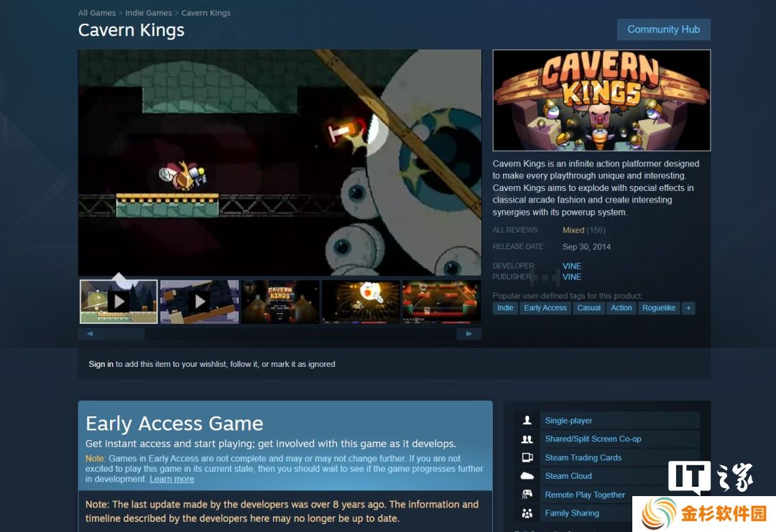The image size is (776, 532).
Task: Click the Single-player person icon
Action: (x=527, y=420)
